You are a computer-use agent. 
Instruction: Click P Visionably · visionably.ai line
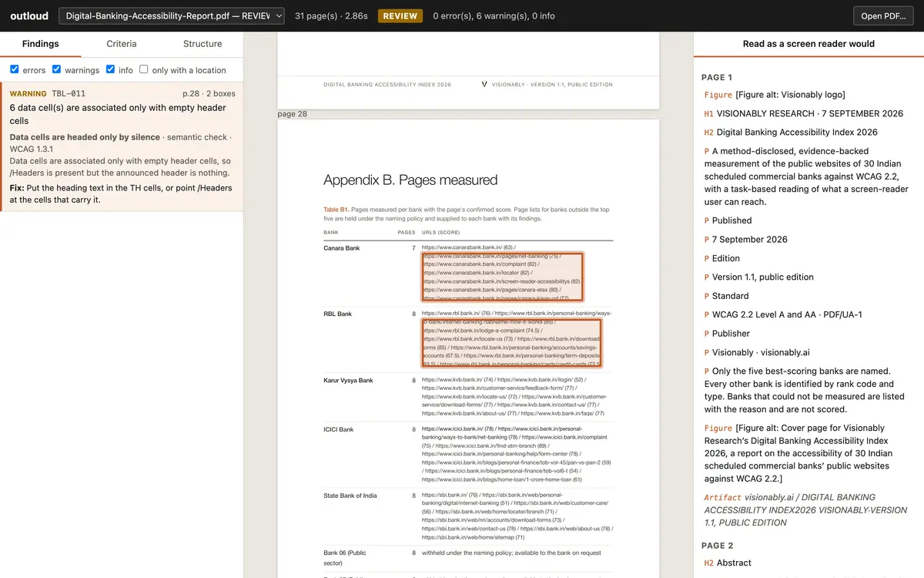click(x=757, y=352)
